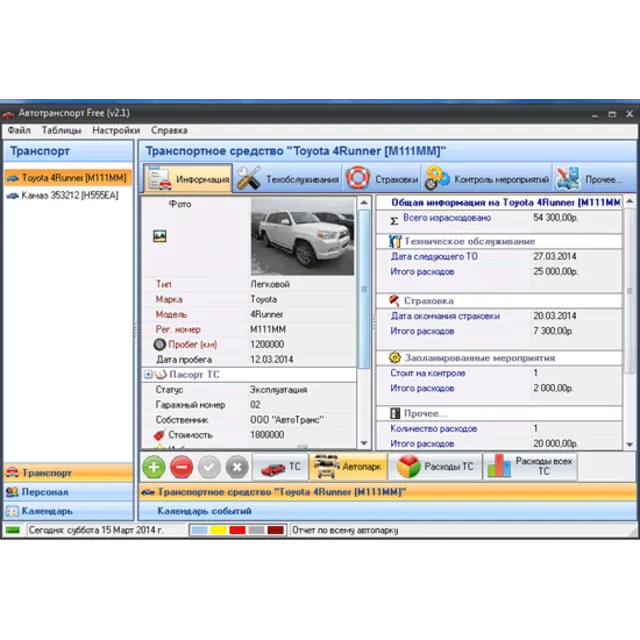Click the Toyota 4Runner photo thumbnail
Viewport: 640px width, 640px height.
point(302,236)
